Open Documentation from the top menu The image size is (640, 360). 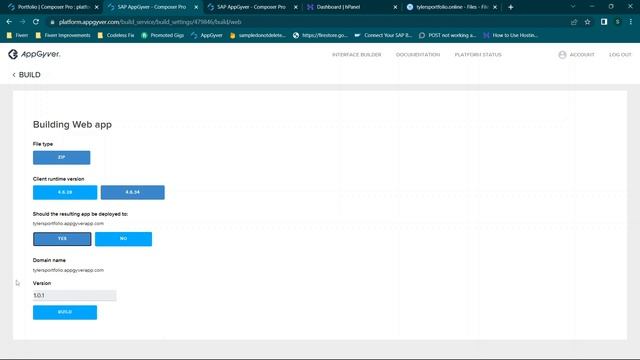click(x=418, y=55)
